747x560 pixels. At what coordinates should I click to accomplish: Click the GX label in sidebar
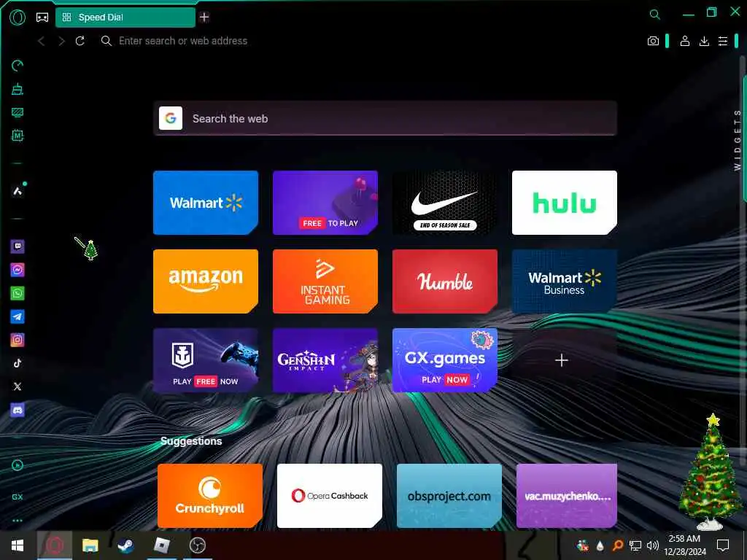click(18, 497)
